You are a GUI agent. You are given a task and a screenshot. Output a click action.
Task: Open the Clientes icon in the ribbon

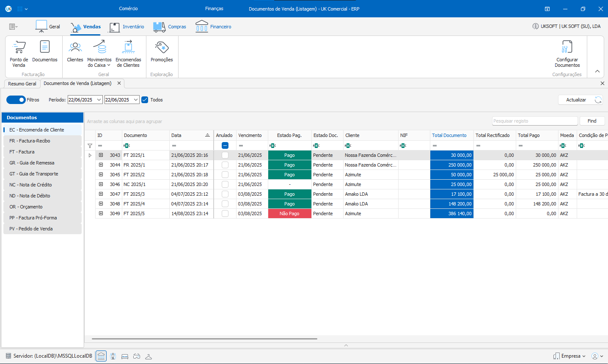pyautogui.click(x=75, y=51)
